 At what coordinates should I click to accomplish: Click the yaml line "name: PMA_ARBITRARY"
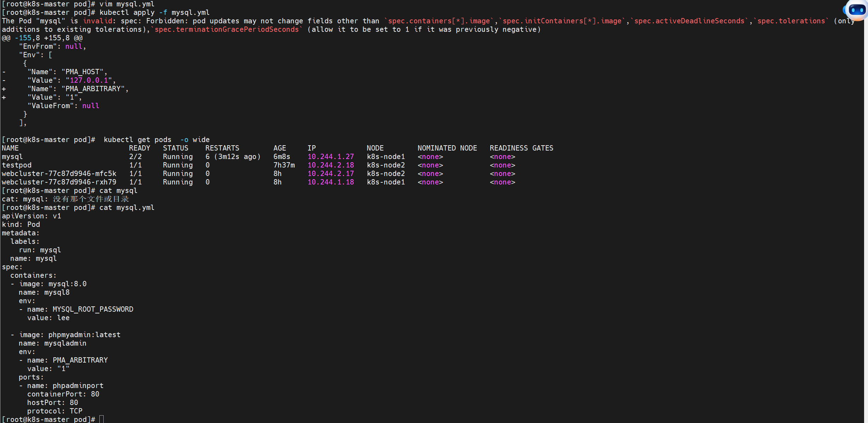click(68, 360)
